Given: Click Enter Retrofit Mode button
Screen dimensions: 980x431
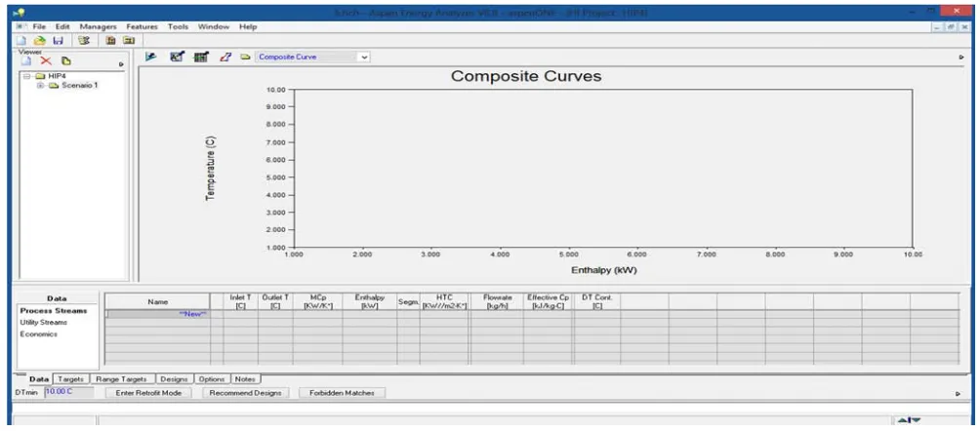Looking at the screenshot, I should point(148,394).
